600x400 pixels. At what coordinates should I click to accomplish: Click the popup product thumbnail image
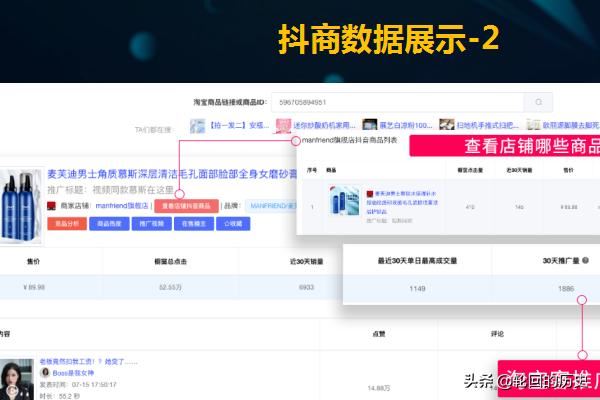click(x=344, y=206)
